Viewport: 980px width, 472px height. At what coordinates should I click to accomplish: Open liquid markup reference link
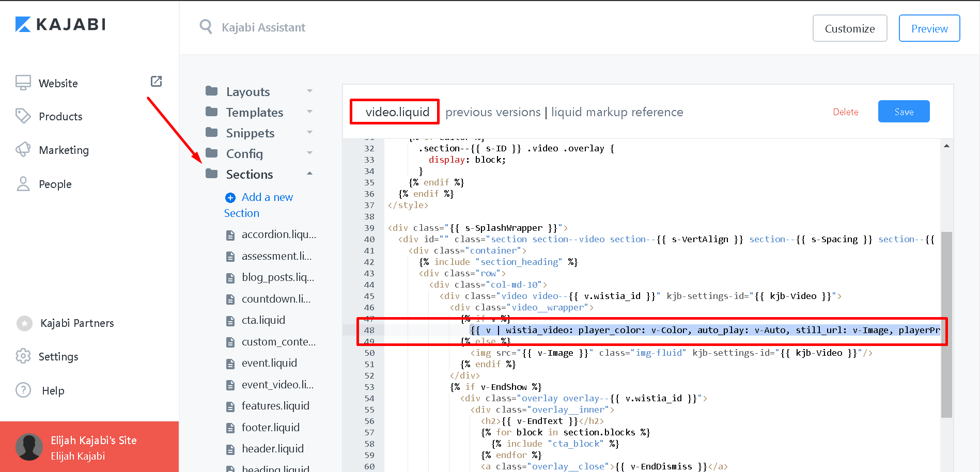[617, 112]
